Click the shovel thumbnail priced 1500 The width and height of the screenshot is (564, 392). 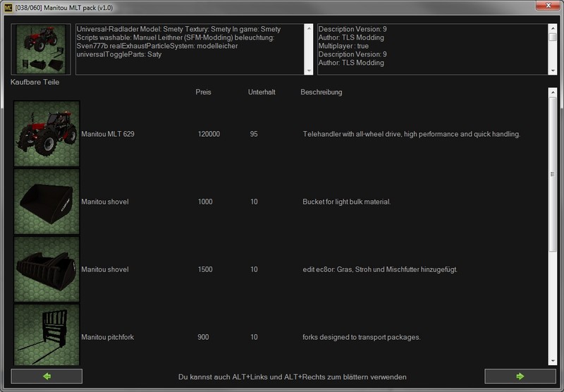pos(47,269)
